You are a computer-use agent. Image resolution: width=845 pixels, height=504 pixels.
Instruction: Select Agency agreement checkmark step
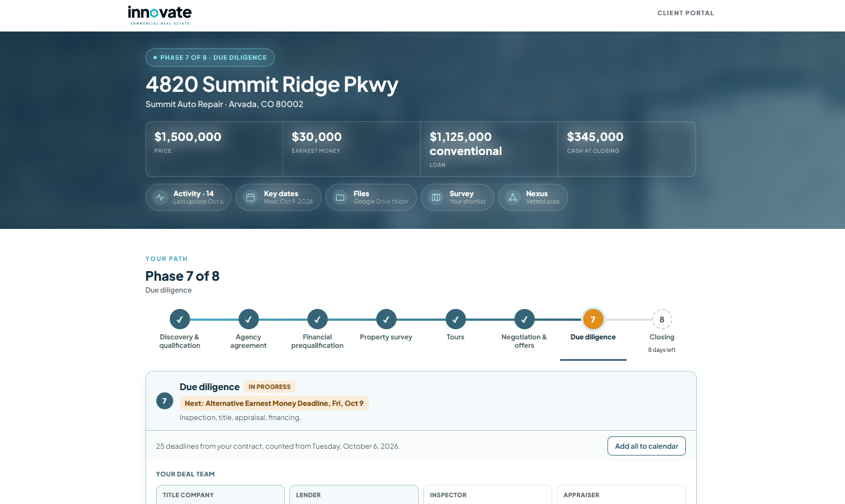pyautogui.click(x=249, y=319)
